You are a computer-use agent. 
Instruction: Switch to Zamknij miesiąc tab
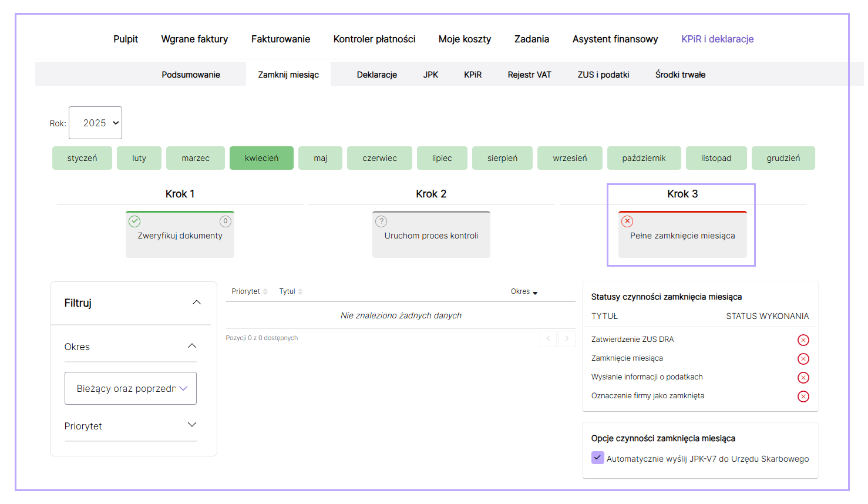288,74
